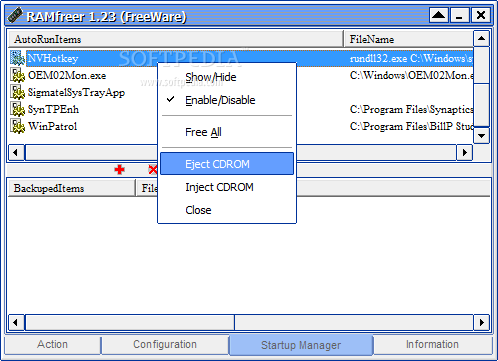Click the BackupedItems column header
Screen dimensions: 498x361
click(72, 188)
